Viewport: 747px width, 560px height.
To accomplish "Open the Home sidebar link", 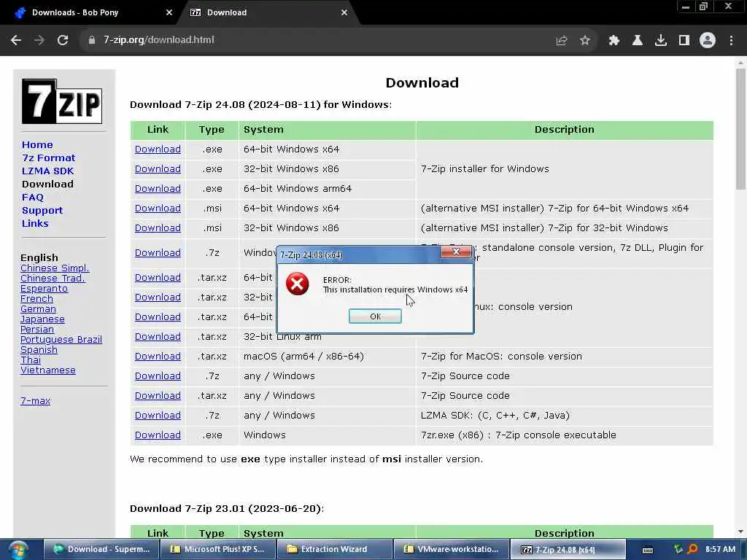I will coord(37,145).
